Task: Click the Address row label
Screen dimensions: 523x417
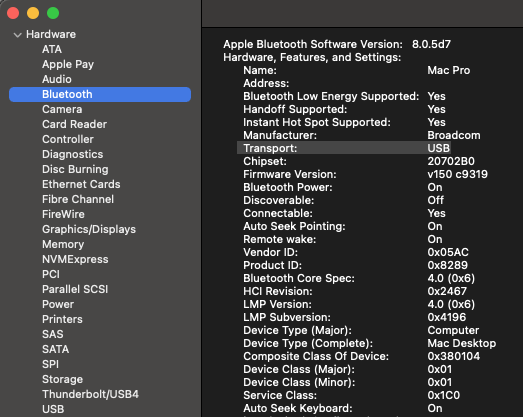Action: pos(266,83)
